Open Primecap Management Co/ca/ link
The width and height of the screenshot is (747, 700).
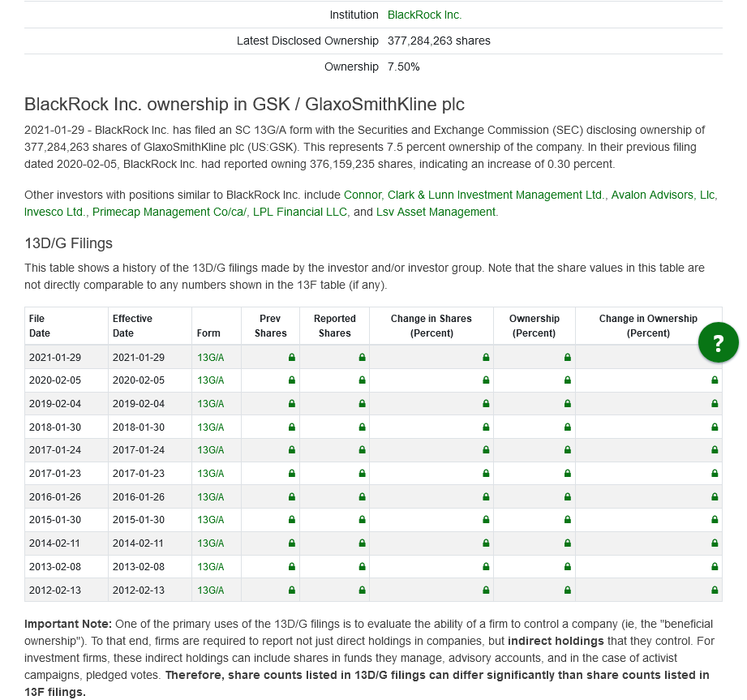pos(170,212)
